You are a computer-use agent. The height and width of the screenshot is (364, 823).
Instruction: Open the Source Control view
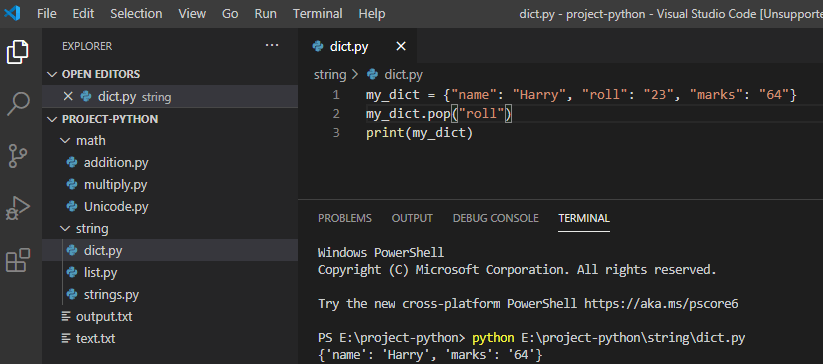point(17,156)
